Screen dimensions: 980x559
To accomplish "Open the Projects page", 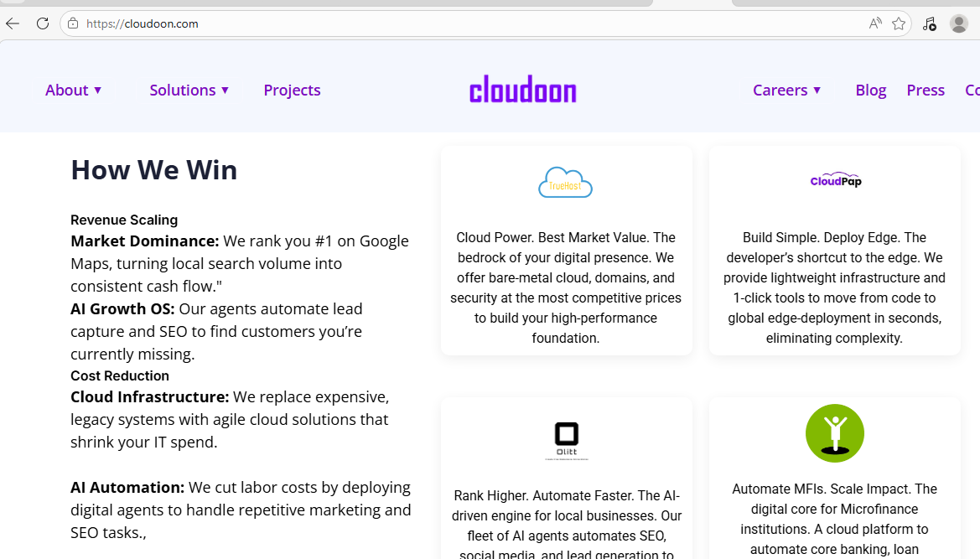I will [292, 90].
